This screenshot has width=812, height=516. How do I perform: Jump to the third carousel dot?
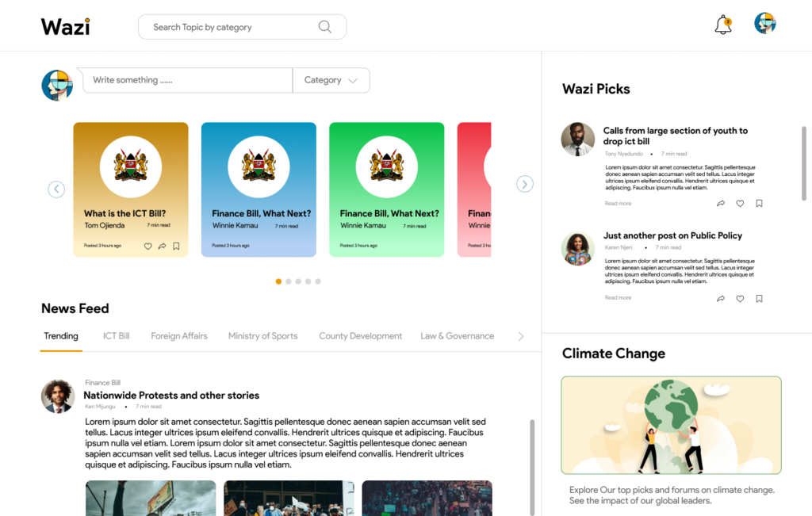298,281
